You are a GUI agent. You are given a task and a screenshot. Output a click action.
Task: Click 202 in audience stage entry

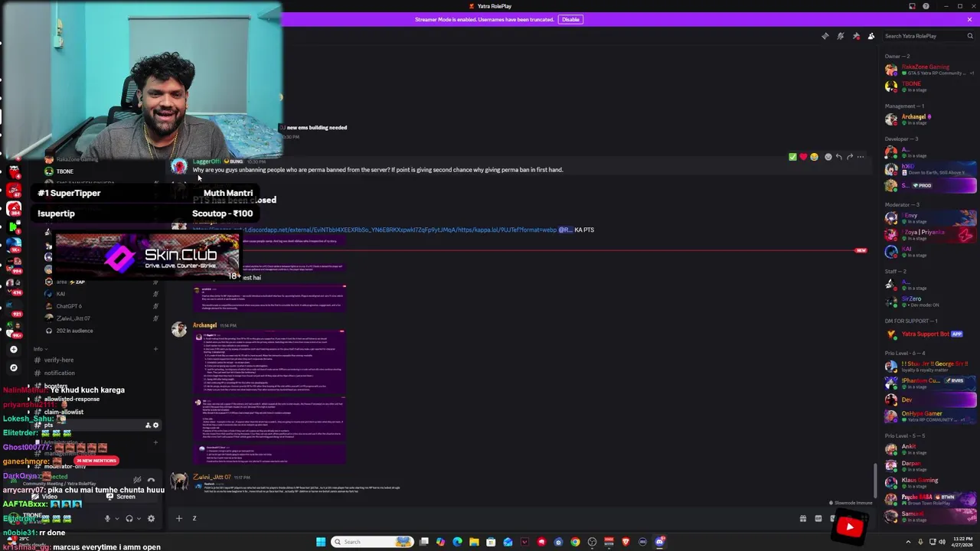coord(74,331)
